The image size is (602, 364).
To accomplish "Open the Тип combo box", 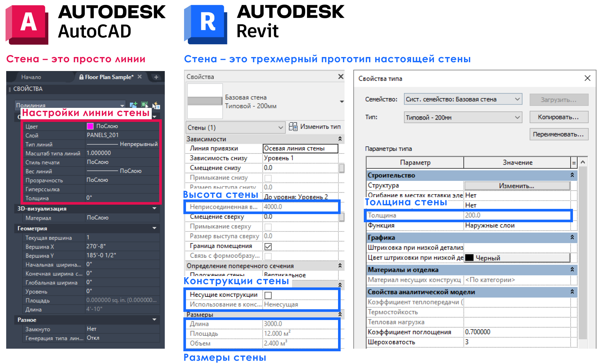I will tap(463, 117).
